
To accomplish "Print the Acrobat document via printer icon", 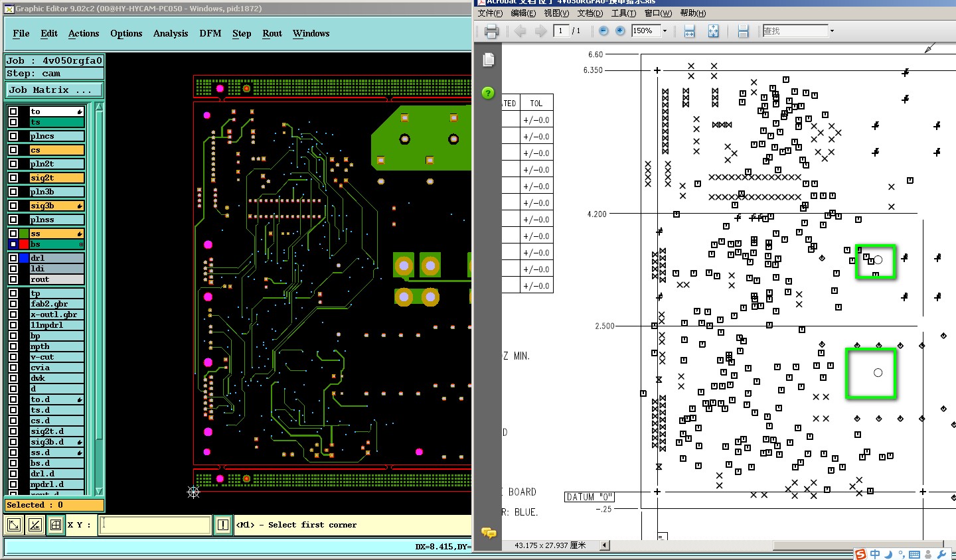I will [x=491, y=31].
